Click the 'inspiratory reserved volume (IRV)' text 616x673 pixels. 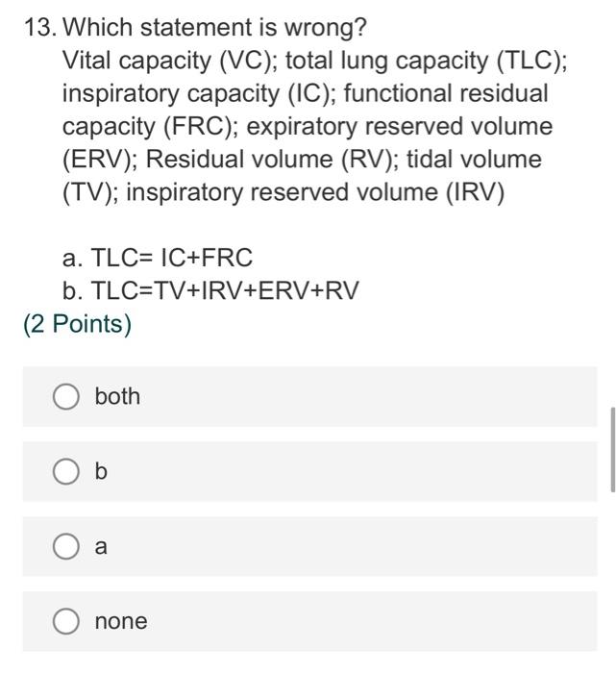[315, 192]
